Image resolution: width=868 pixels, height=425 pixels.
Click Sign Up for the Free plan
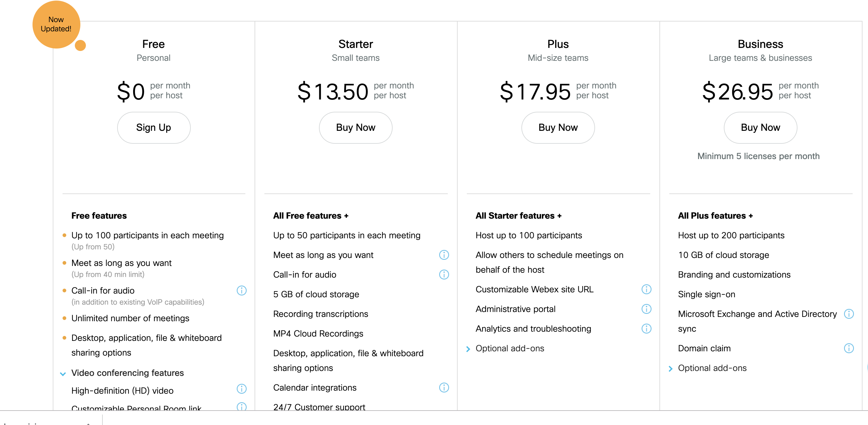(x=154, y=127)
